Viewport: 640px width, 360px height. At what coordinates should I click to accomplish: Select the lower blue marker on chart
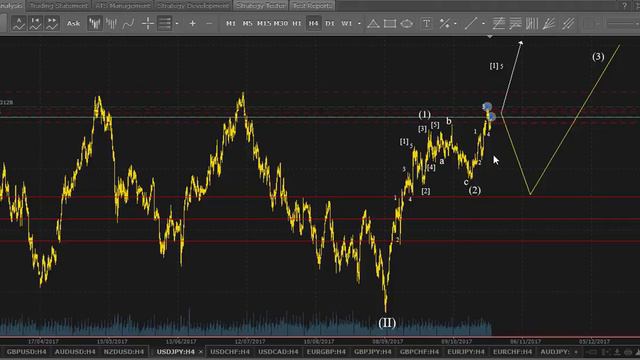pyautogui.click(x=491, y=117)
